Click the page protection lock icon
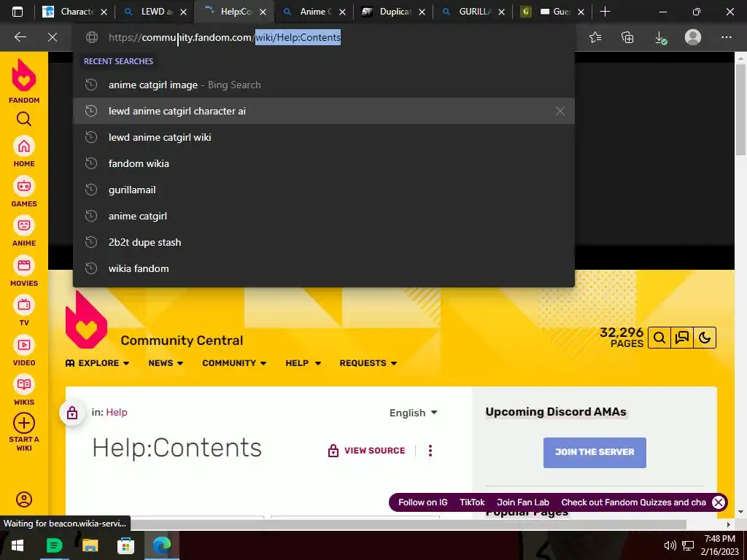 (72, 413)
